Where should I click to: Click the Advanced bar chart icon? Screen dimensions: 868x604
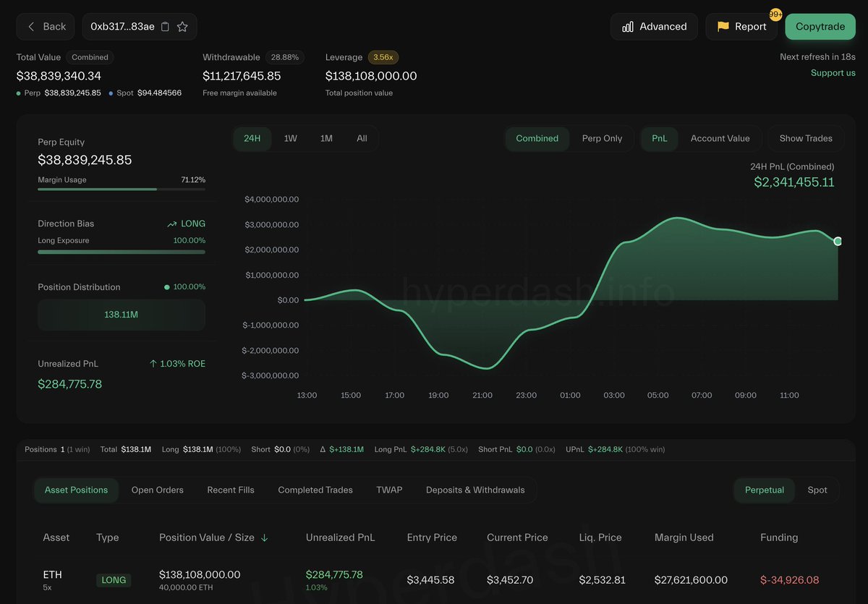(x=628, y=27)
